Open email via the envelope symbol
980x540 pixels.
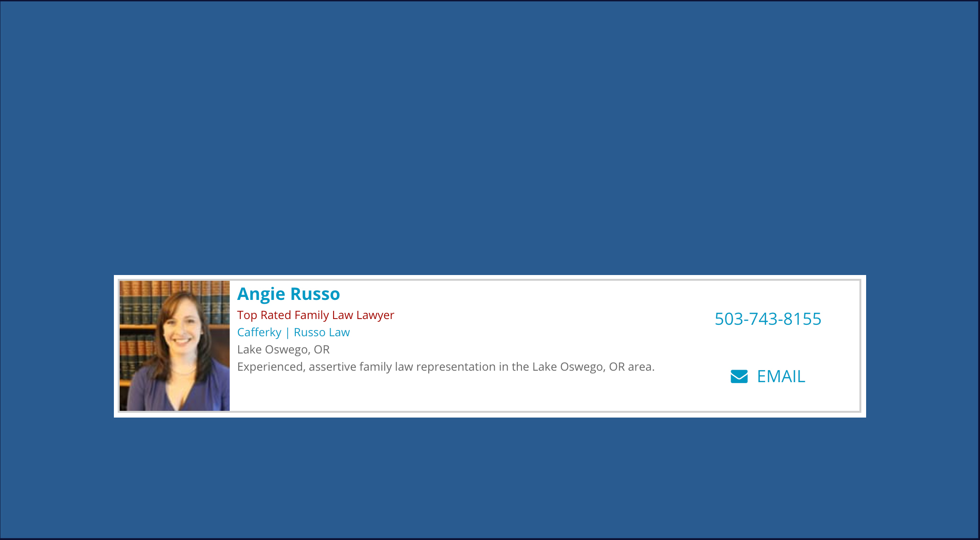click(x=738, y=377)
